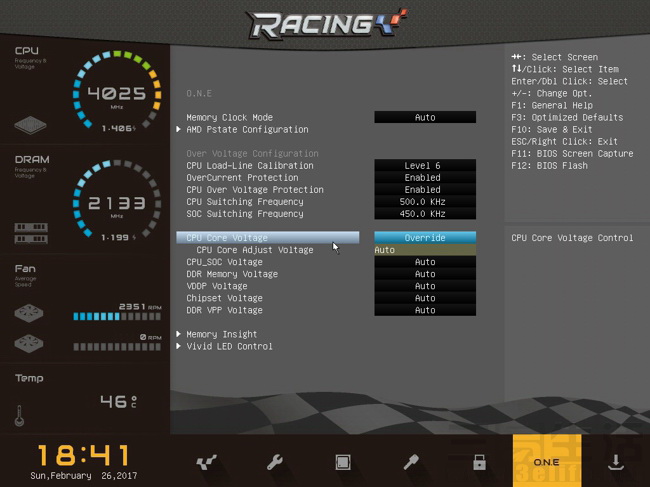Image resolution: width=650 pixels, height=487 pixels.
Task: Open Chipset Voltage Auto value
Action: pos(425,298)
